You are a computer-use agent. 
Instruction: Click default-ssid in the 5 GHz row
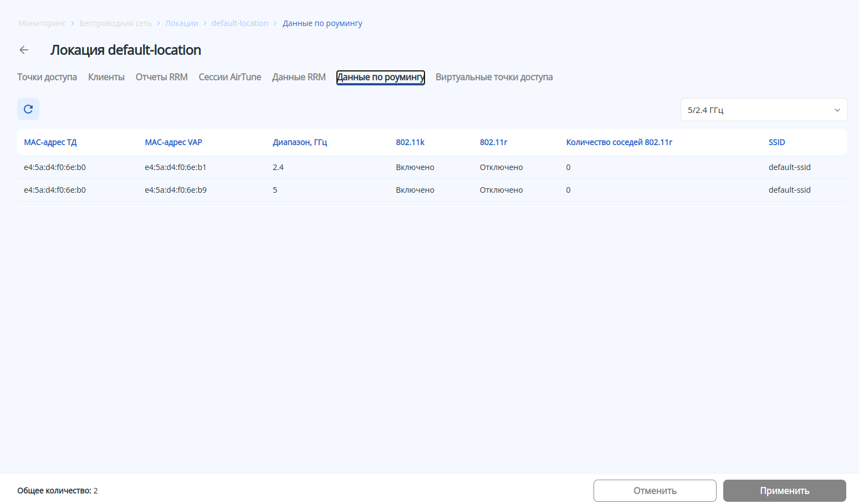coord(790,190)
